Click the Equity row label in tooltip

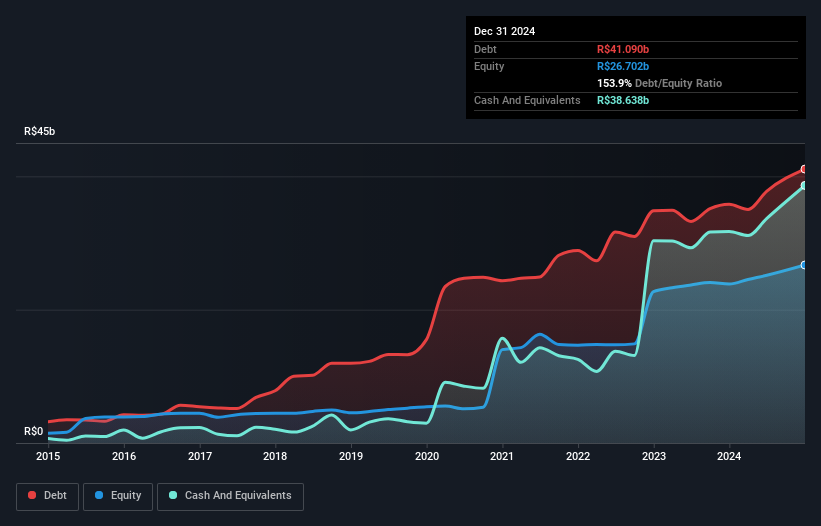pyautogui.click(x=489, y=66)
